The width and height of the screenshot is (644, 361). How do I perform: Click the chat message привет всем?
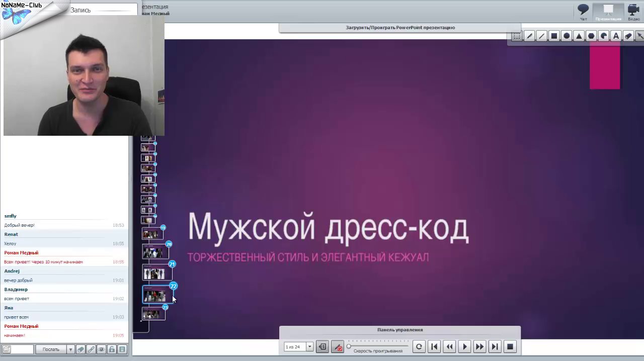tap(16, 317)
